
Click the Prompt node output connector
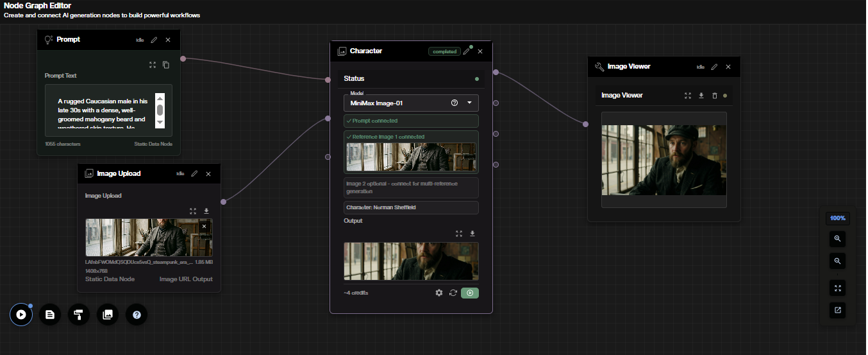point(183,59)
